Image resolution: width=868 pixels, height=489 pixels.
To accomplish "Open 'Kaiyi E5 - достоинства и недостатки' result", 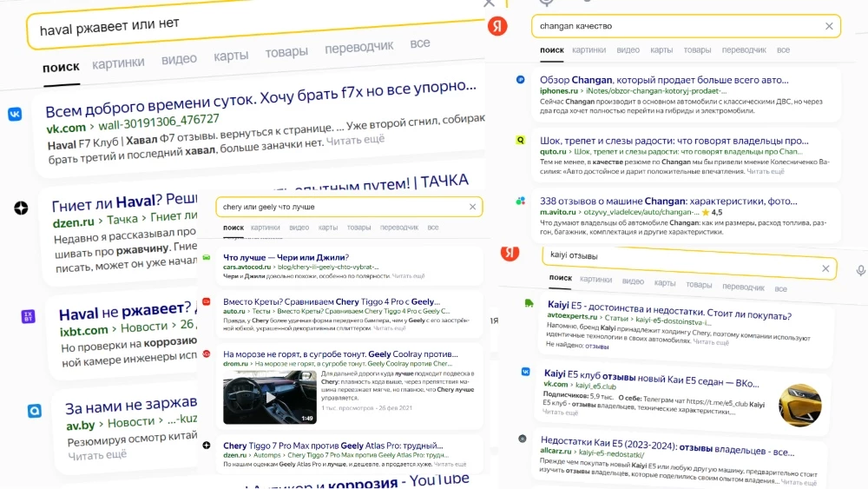I will (669, 310).
